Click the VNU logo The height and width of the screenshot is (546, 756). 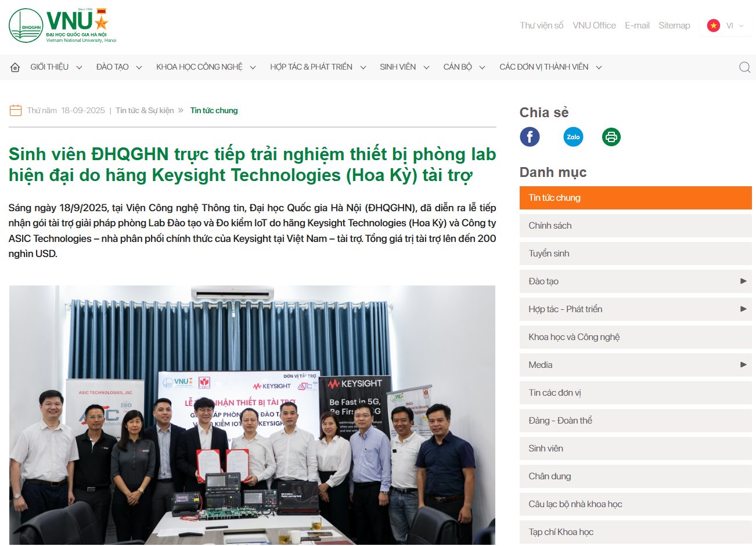(63, 26)
